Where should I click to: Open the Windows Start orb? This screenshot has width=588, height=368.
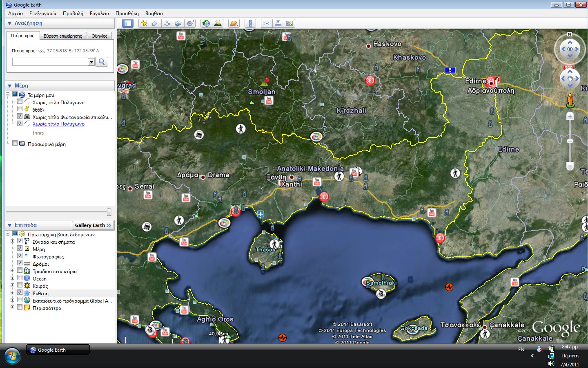coord(12,356)
